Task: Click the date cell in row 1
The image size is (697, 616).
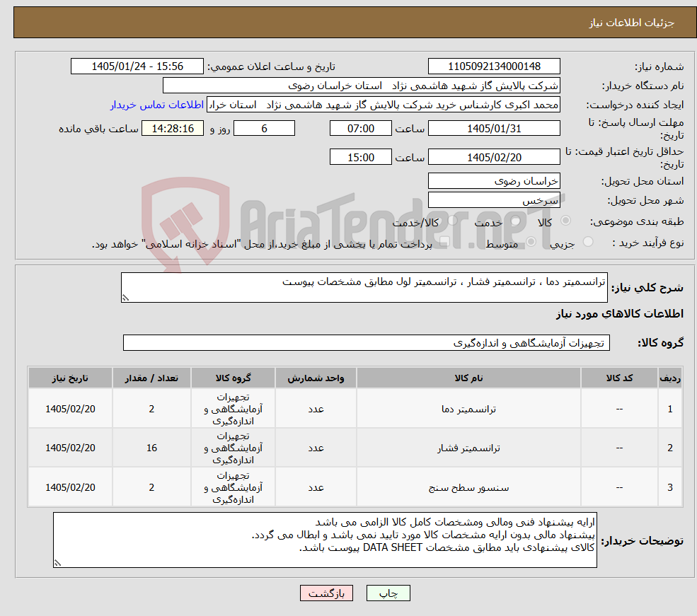Action: (70, 409)
